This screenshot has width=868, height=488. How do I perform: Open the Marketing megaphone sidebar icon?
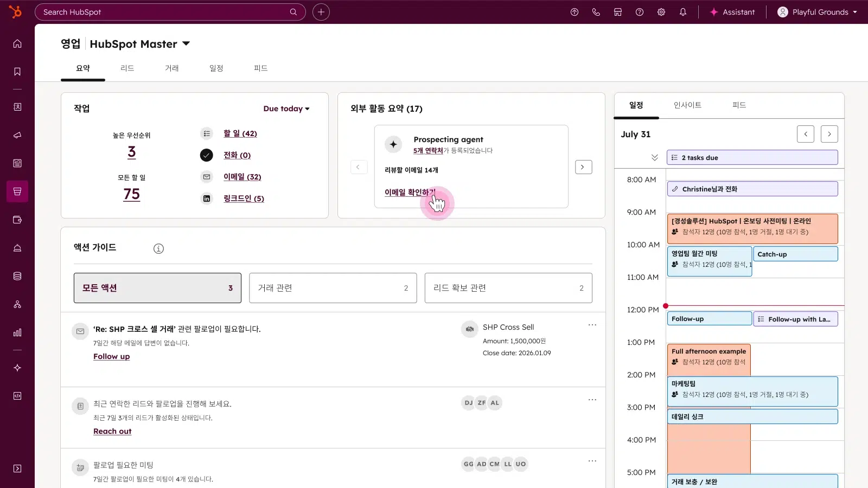17,135
